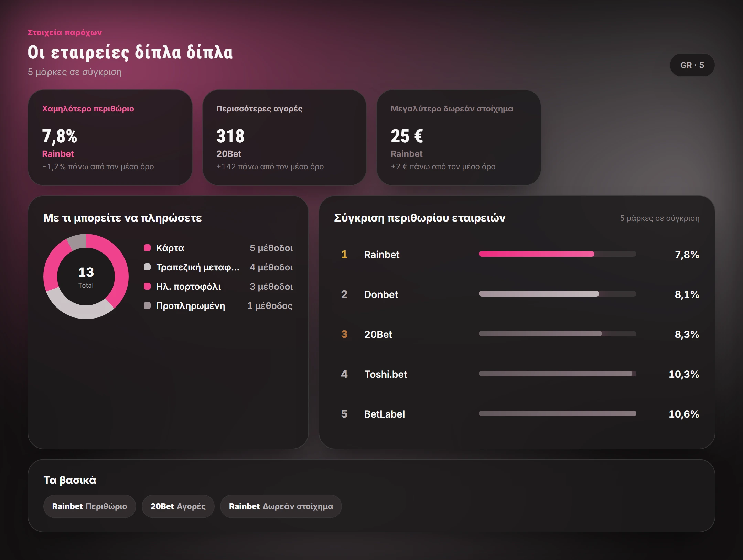
Task: Click the 'Με τι μπορείτε να πληρώσετε' heading
Action: (x=122, y=218)
